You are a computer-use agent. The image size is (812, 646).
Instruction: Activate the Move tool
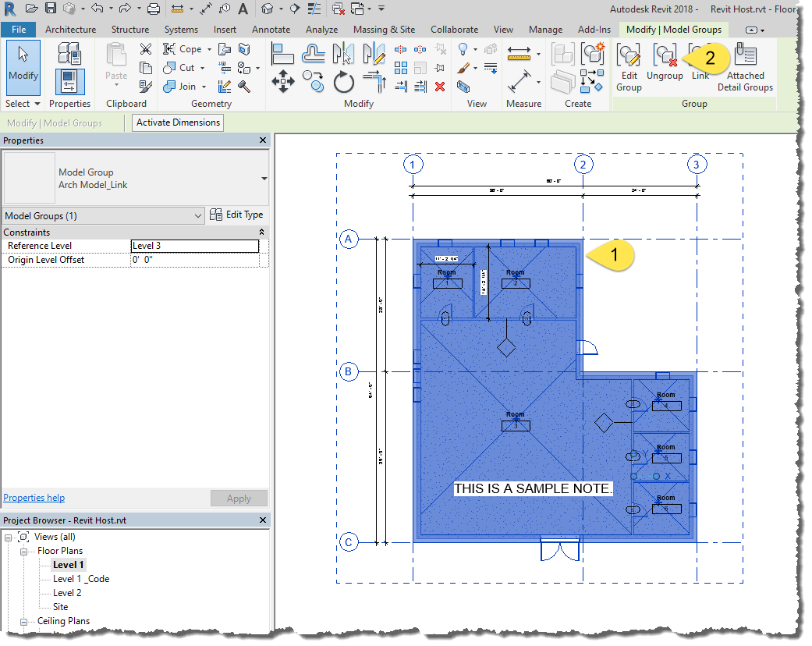click(283, 80)
